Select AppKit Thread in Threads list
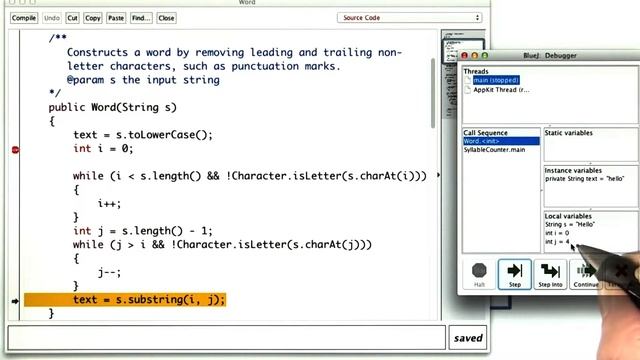The height and width of the screenshot is (360, 640). 501,90
